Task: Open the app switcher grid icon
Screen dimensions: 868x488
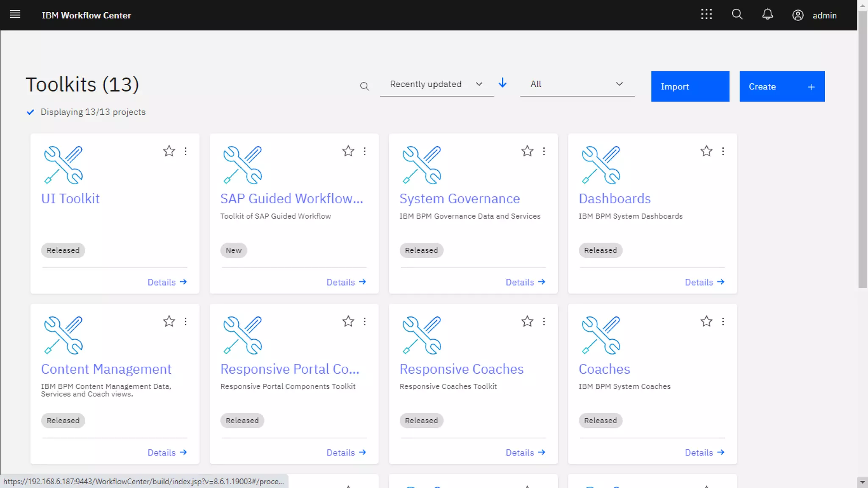Action: pos(706,15)
